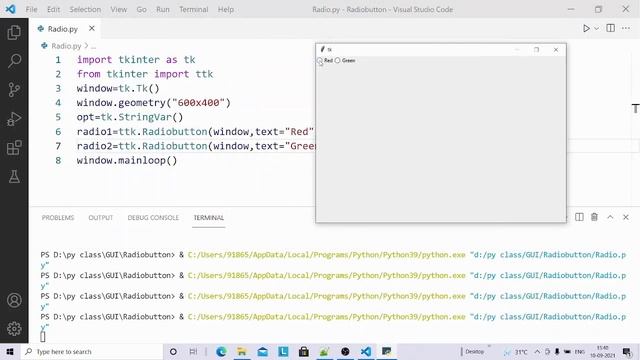Image resolution: width=640 pixels, height=360 pixels.
Task: Open the Edit menu
Action: point(53,9)
